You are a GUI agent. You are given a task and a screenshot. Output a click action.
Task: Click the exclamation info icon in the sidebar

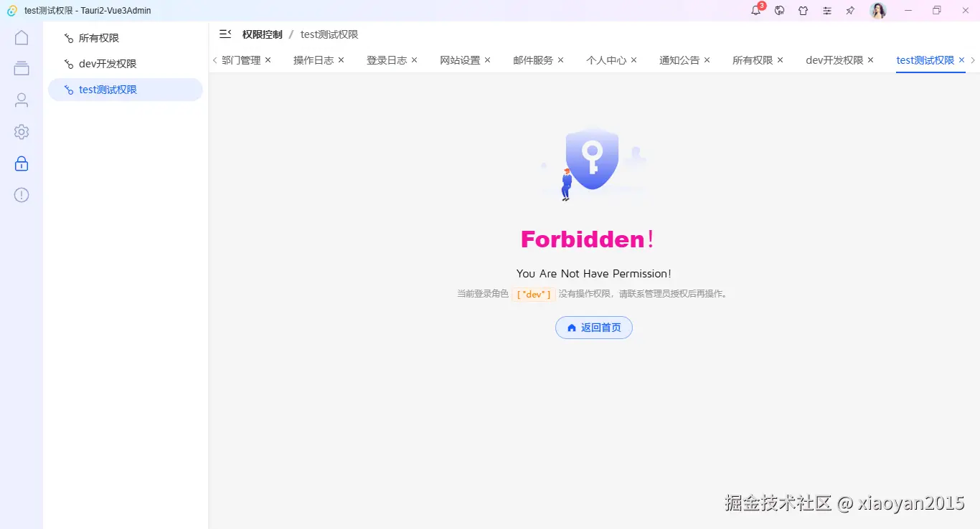pos(21,194)
